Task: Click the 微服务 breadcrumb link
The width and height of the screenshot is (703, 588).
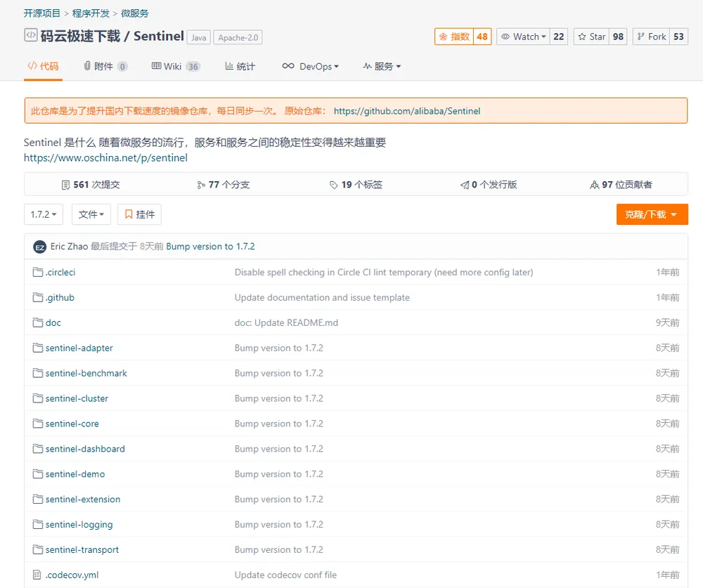Action: coord(134,13)
